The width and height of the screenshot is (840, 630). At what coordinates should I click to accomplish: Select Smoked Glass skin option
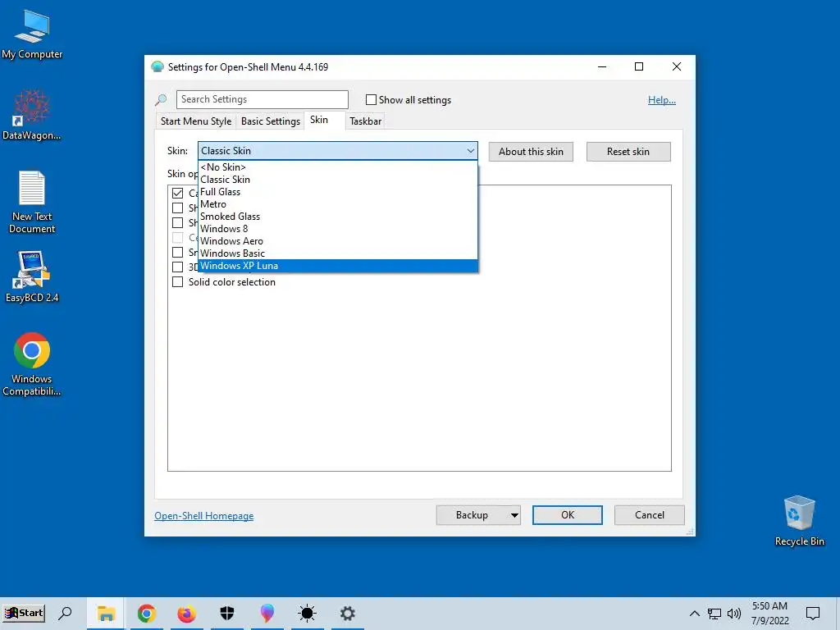pyautogui.click(x=337, y=217)
